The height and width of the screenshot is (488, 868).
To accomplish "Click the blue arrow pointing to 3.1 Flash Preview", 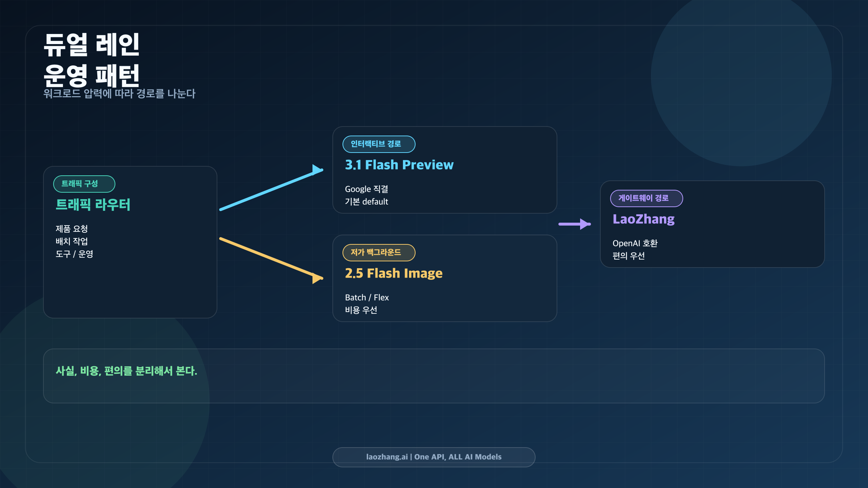I will tap(271, 189).
